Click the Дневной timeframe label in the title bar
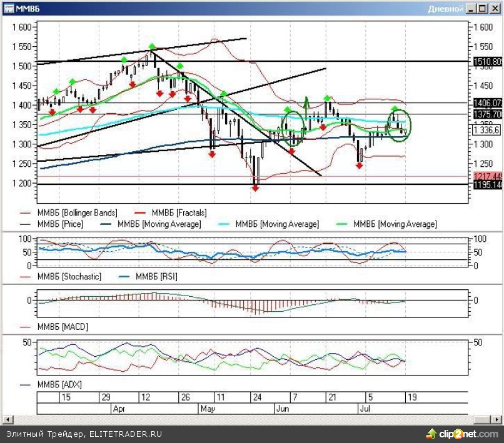504x443 pixels. point(445,9)
